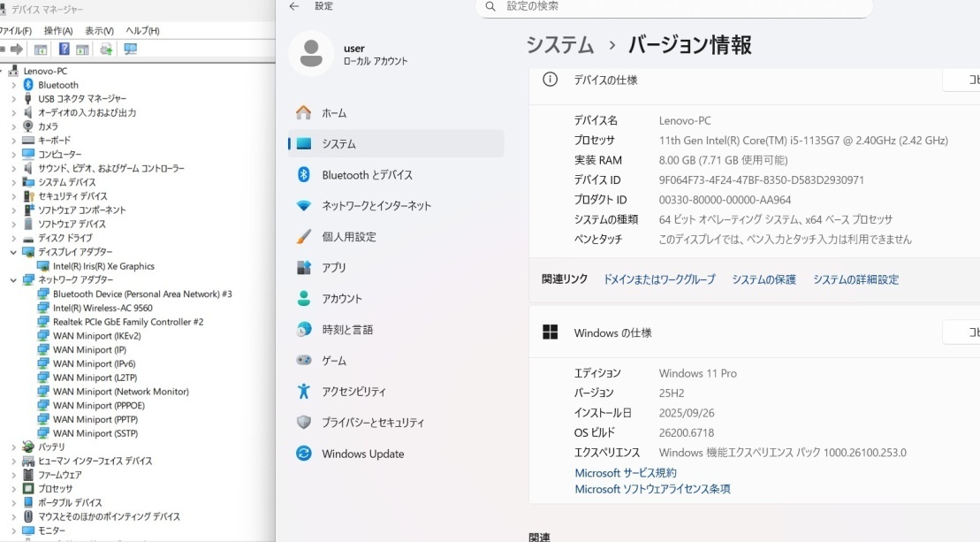Click the back arrow in Settings
Screen dimensions: 980x542
pos(294,6)
